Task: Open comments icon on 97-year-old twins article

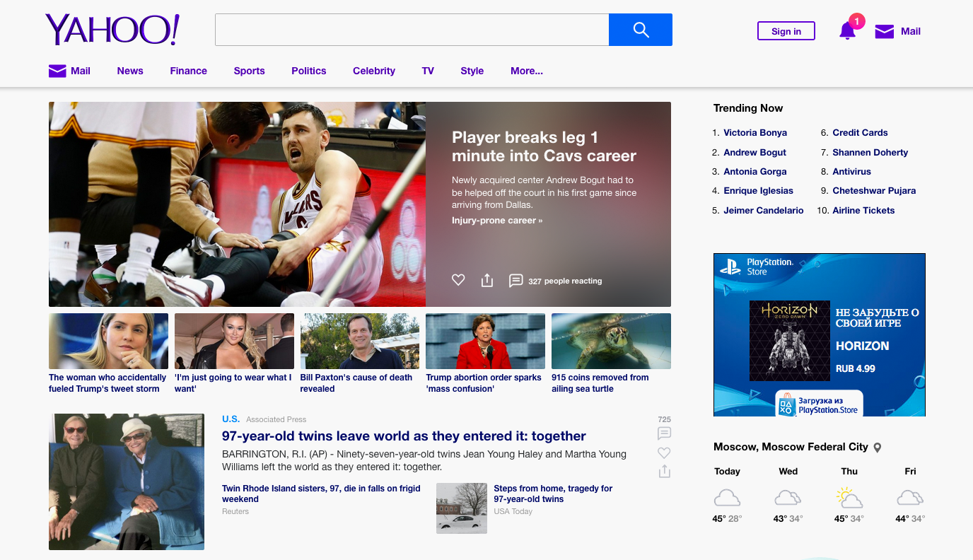Action: (x=664, y=433)
